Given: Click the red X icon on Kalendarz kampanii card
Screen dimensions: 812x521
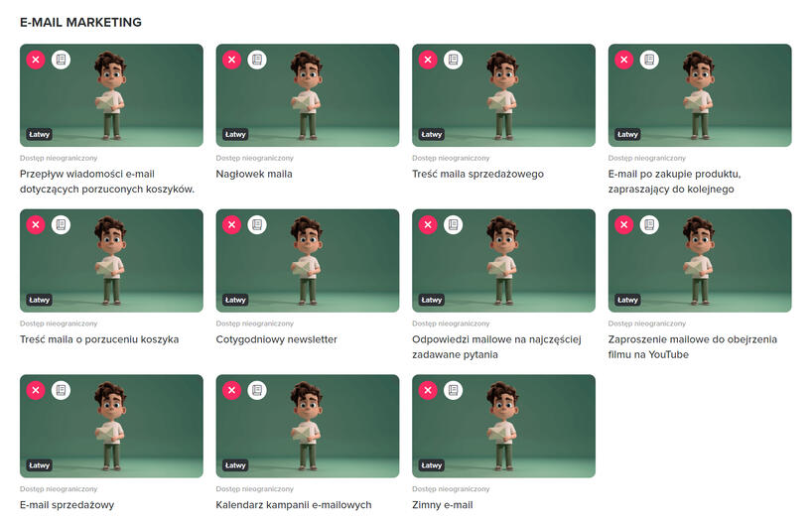Looking at the screenshot, I should point(231,391).
